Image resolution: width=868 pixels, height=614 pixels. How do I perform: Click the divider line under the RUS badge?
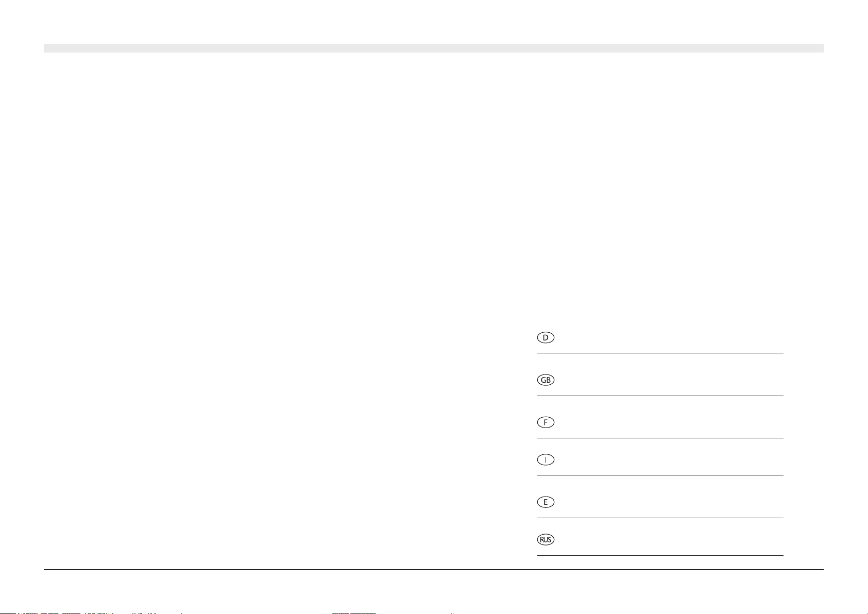point(660,555)
